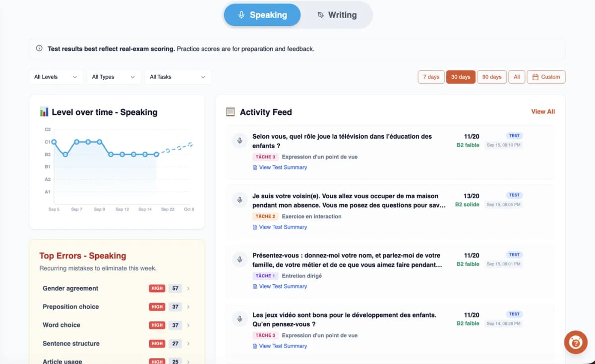Switch to the Writing tab

click(337, 15)
